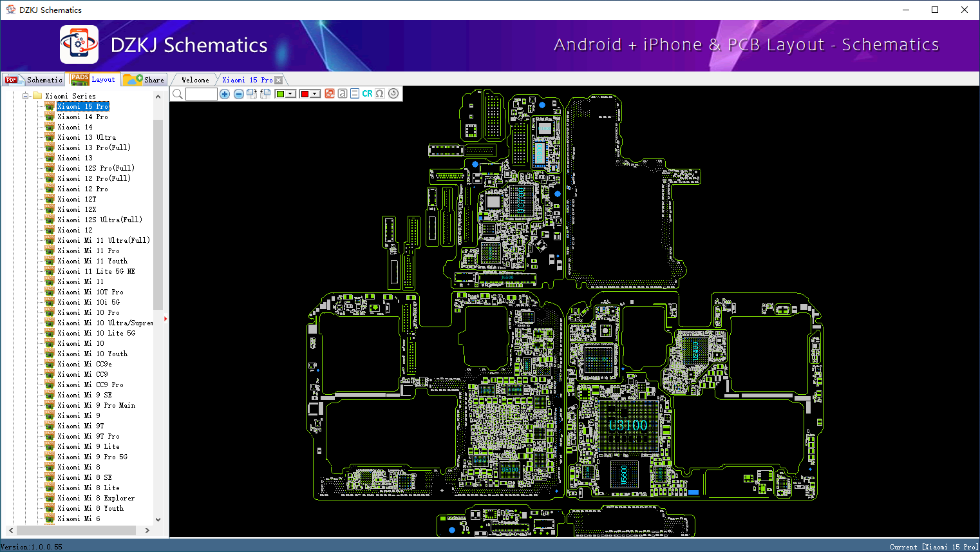Open Xiaomi Mi 11 Youth entry
The height and width of the screenshot is (552, 980).
[x=93, y=261]
